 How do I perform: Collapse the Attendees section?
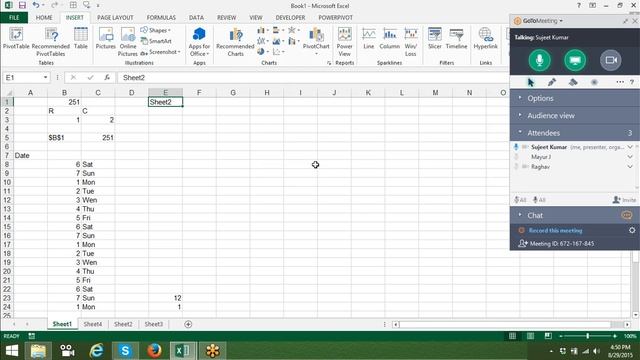[575, 133]
